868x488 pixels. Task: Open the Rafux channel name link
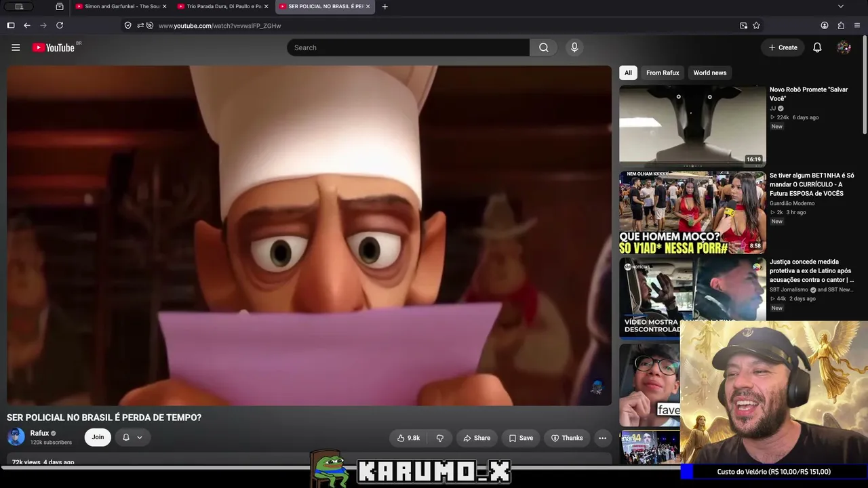click(x=39, y=433)
